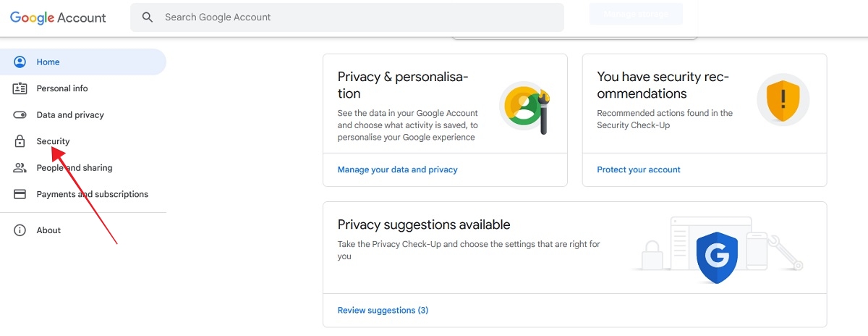Viewport: 868px width, 336px height.
Task: Click the Security padlock icon
Action: [x=20, y=141]
